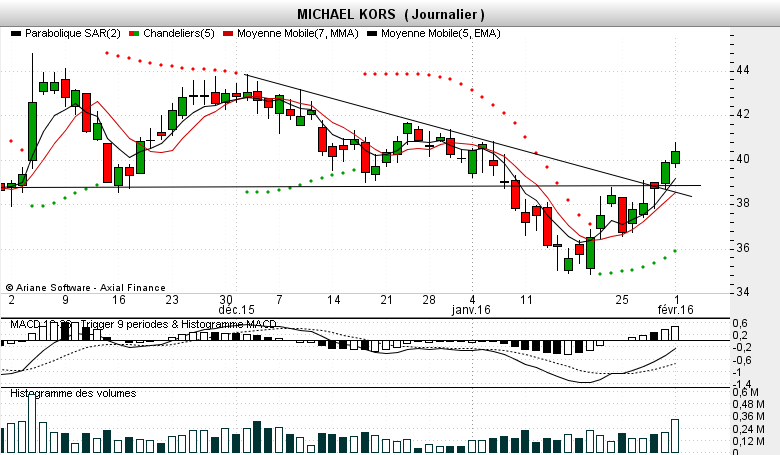This screenshot has height=455, width=780.
Task: Click the date label 30 on time axis
Action: point(226,300)
